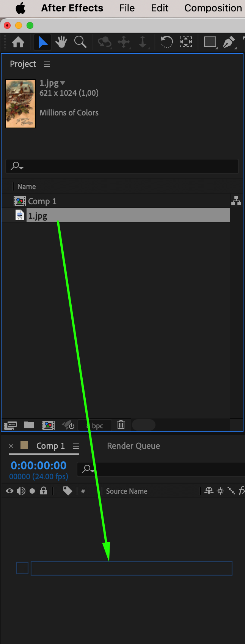Expand the 1.jpg footage dropdown arrow

click(x=63, y=83)
